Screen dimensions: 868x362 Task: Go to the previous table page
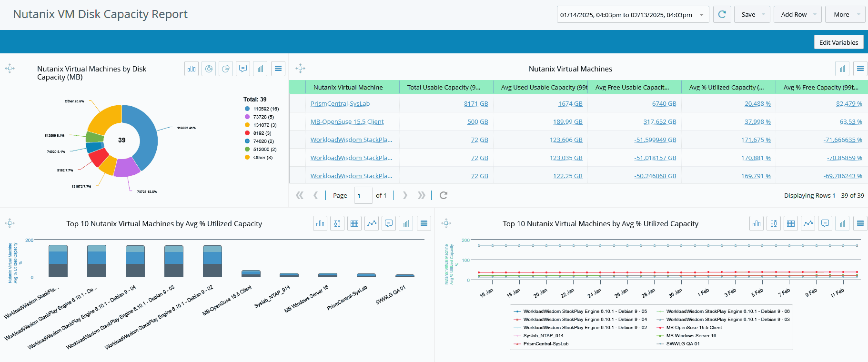tap(315, 195)
